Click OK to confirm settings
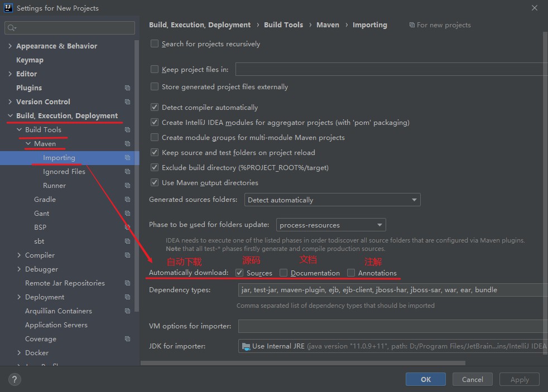 coord(426,379)
